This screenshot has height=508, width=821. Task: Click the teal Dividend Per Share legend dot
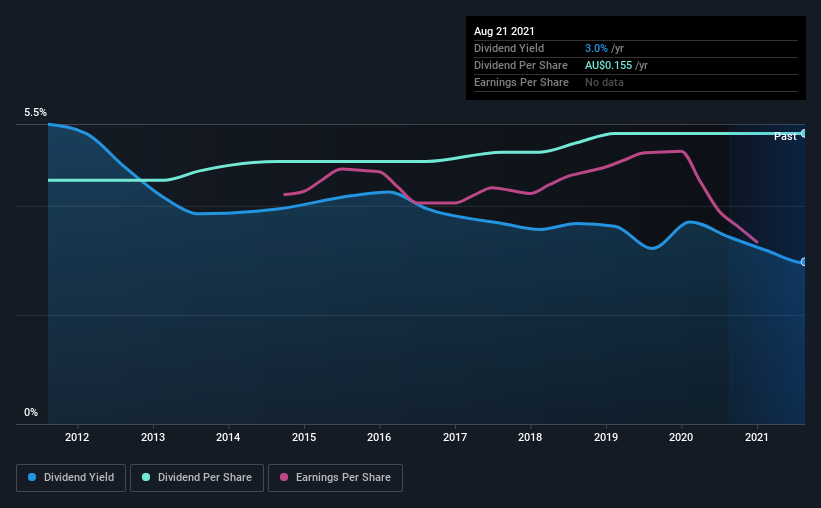tap(146, 477)
